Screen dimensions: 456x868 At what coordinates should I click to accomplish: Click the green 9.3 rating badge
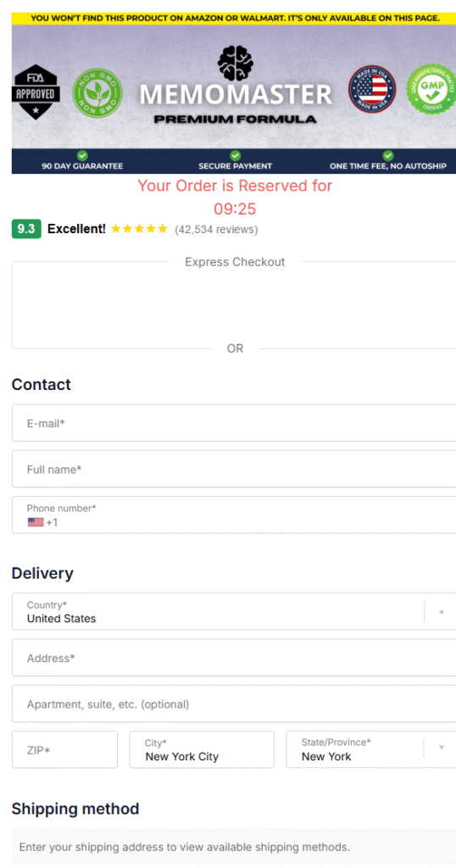pos(26,229)
